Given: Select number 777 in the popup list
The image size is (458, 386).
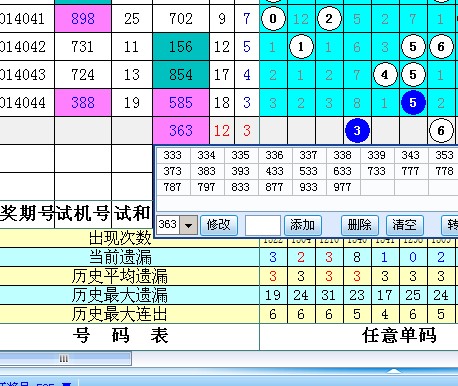Looking at the screenshot, I should point(410,171).
